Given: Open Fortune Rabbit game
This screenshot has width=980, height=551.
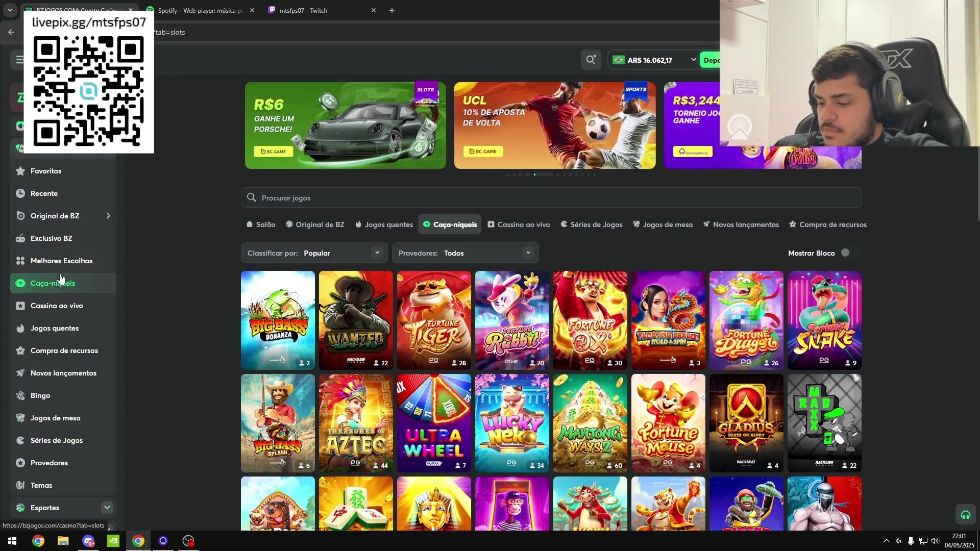Looking at the screenshot, I should point(512,320).
